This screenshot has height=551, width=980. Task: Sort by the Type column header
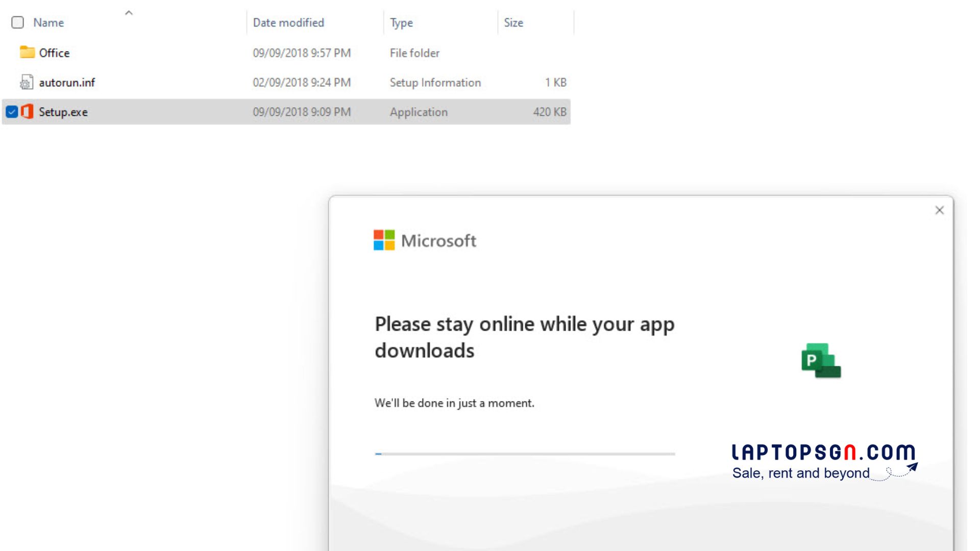(x=401, y=22)
